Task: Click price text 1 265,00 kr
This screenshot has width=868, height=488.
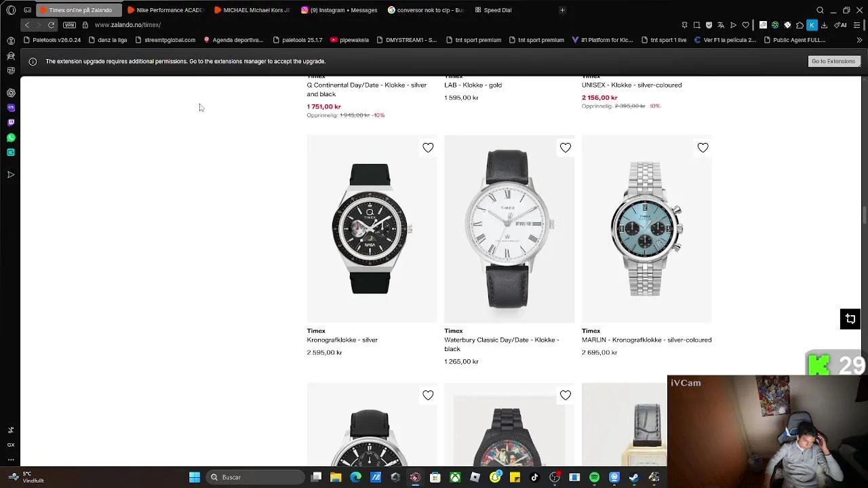Action: pyautogui.click(x=461, y=362)
